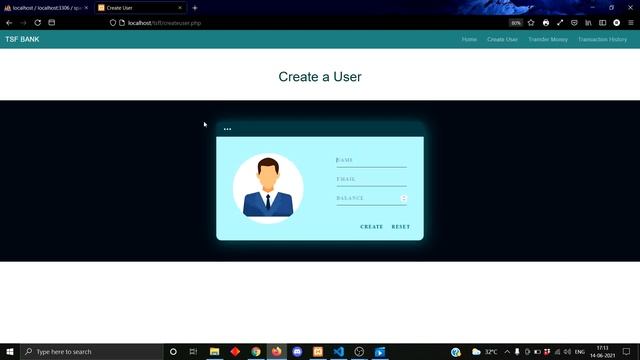Open the Transaction History nav link

pos(602,39)
